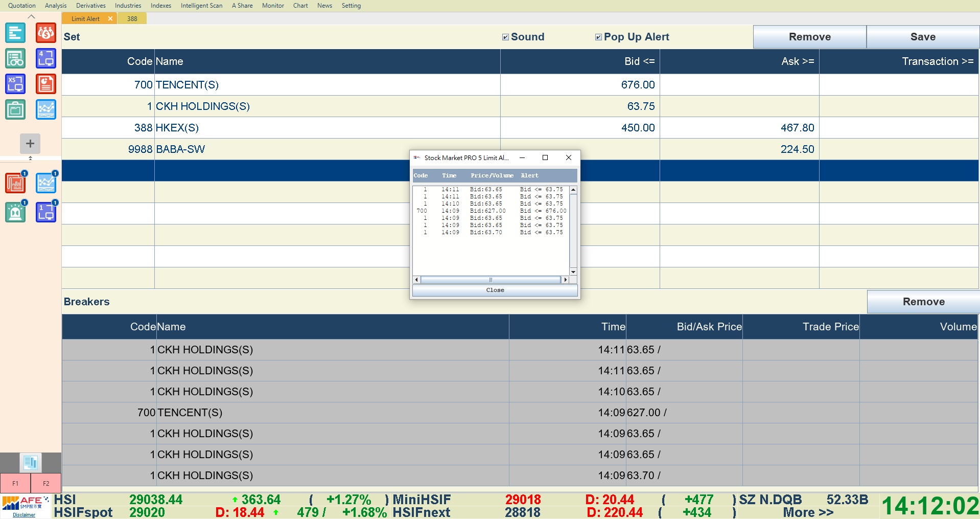Click popup horizontal scroll right arrow
This screenshot has width=980, height=519.
click(x=565, y=280)
